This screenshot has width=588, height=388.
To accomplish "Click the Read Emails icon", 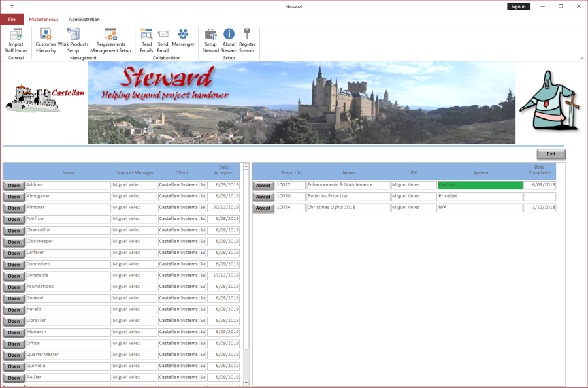I will click(146, 40).
